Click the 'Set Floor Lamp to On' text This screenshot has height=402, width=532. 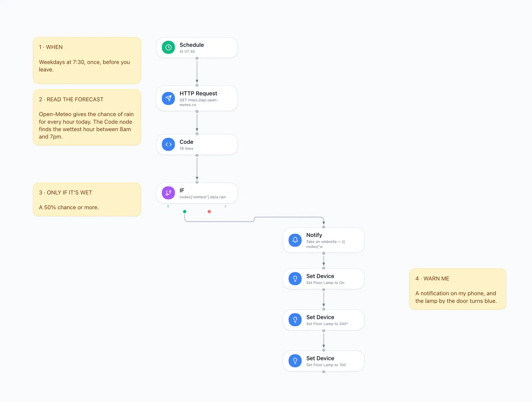click(325, 283)
